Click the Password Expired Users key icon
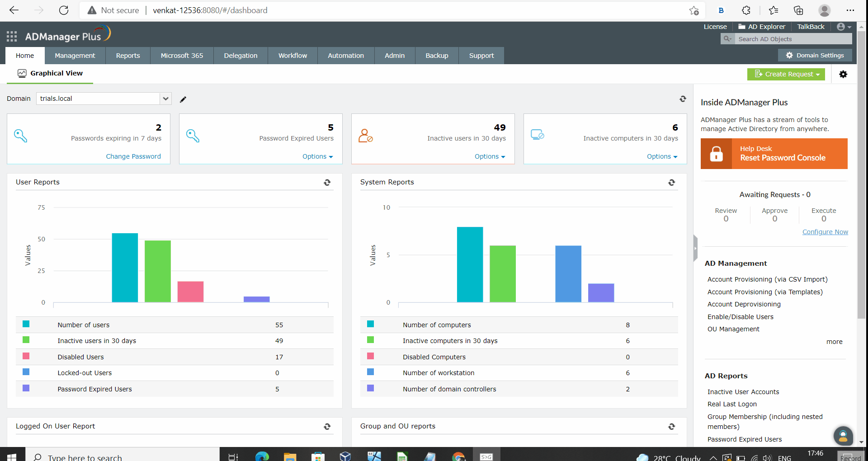The width and height of the screenshot is (868, 461). (x=193, y=136)
